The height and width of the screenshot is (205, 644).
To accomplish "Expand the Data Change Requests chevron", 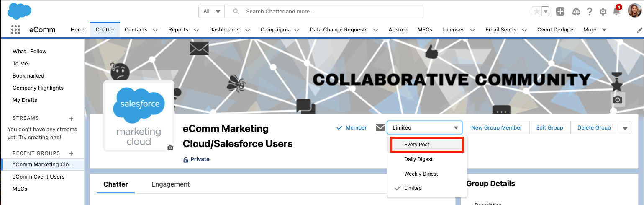I will point(375,30).
